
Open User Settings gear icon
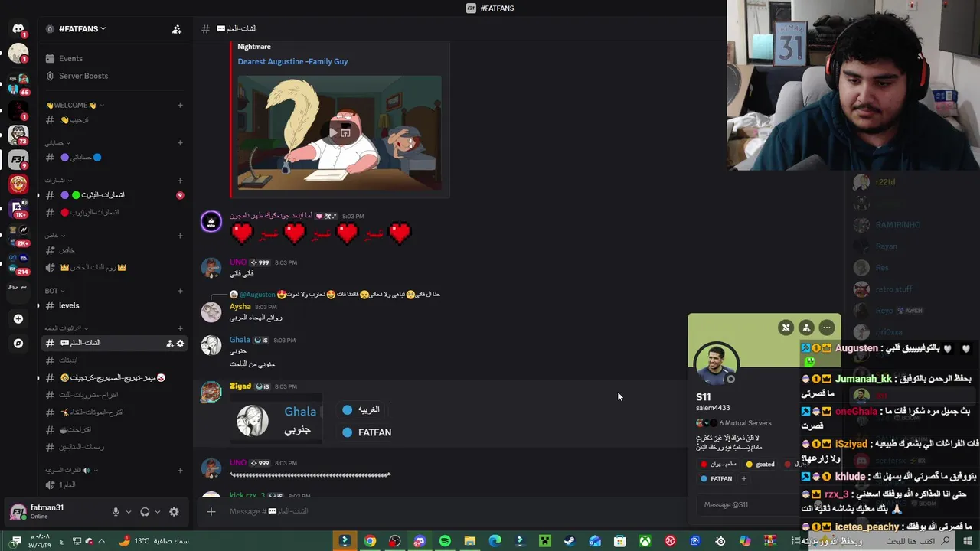(x=174, y=512)
